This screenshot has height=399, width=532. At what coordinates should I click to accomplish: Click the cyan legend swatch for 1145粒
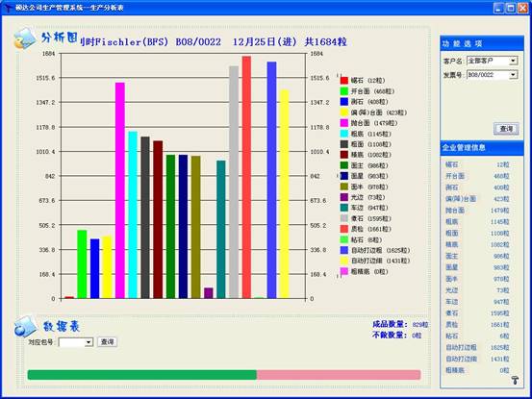[344, 134]
